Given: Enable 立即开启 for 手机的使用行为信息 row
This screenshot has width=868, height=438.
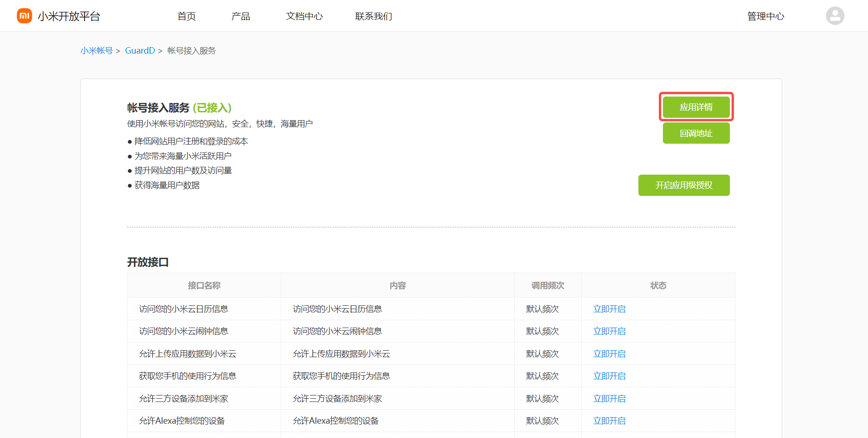Looking at the screenshot, I should tap(609, 376).
